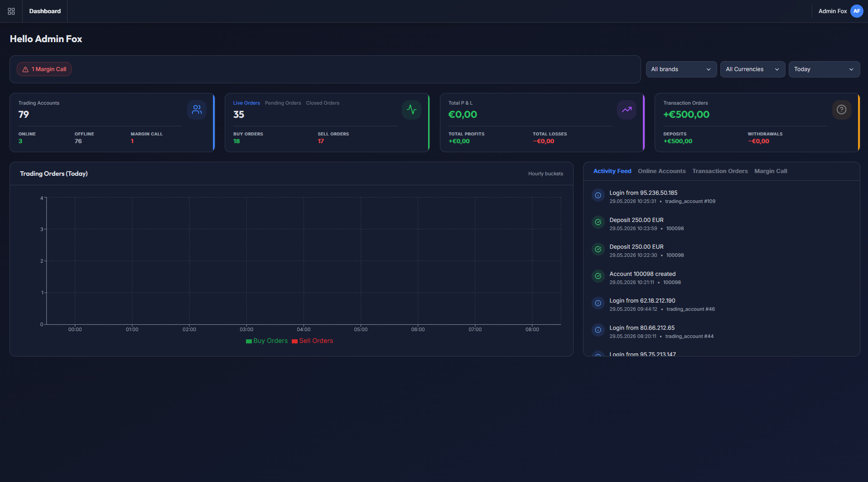868x482 pixels.
Task: Switch to Transaction Orders feed tab
Action: point(720,171)
